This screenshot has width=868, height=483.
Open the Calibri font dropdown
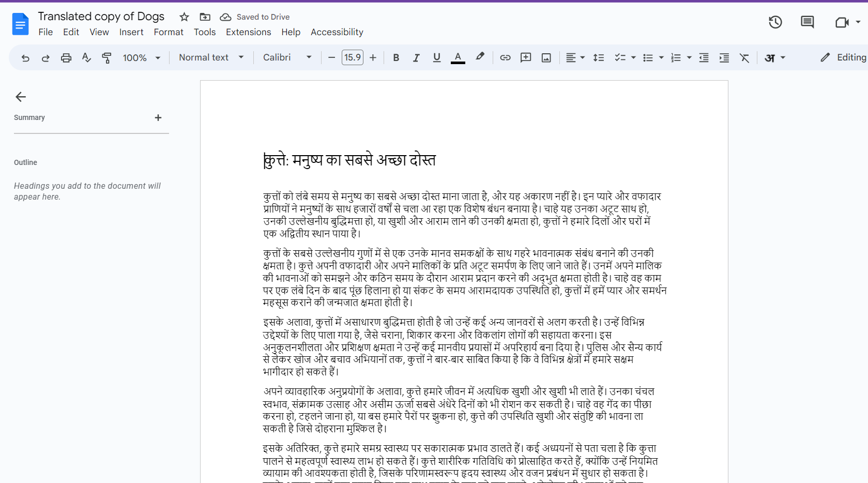click(287, 57)
